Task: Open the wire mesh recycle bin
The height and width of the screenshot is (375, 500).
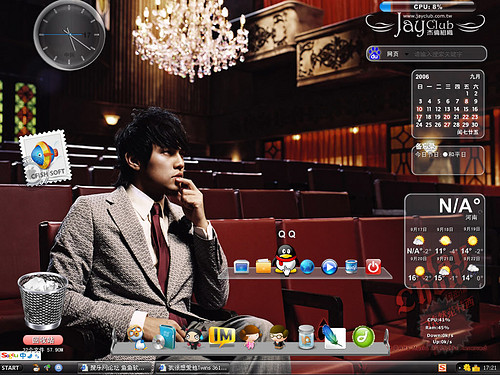Action: (x=42, y=301)
